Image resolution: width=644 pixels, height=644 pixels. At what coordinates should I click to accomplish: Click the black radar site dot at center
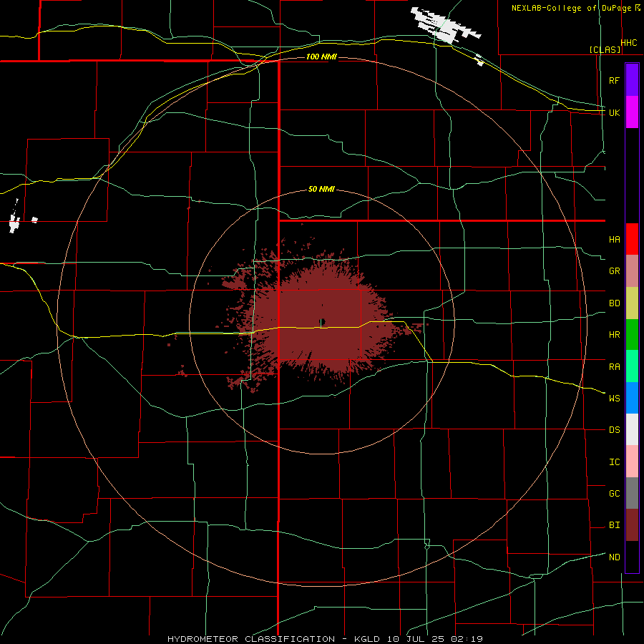coord(323,321)
